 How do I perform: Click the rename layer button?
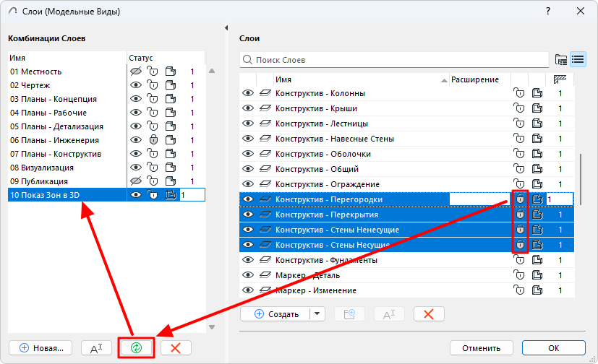tap(389, 314)
